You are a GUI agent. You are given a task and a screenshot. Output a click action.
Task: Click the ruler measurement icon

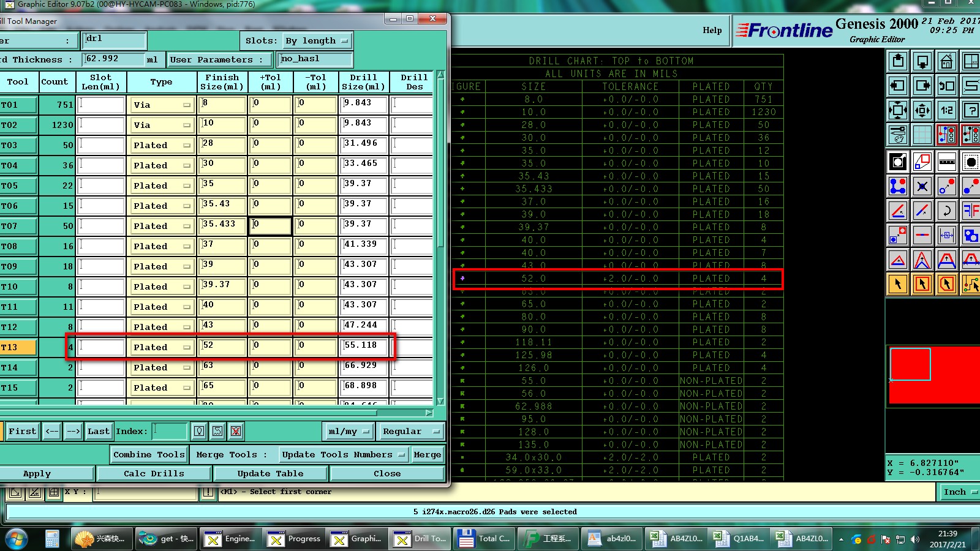pos(947,162)
